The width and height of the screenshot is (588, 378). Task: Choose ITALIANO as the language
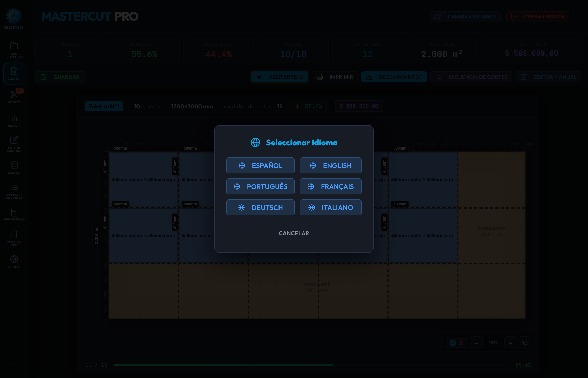pos(331,207)
